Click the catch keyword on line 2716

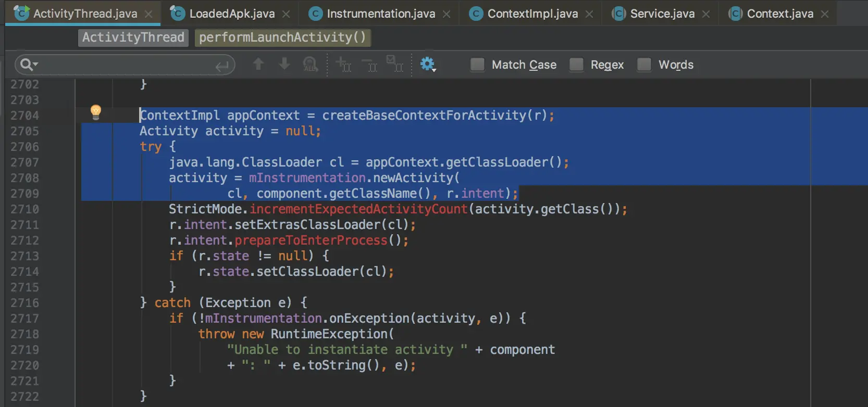pos(172,303)
